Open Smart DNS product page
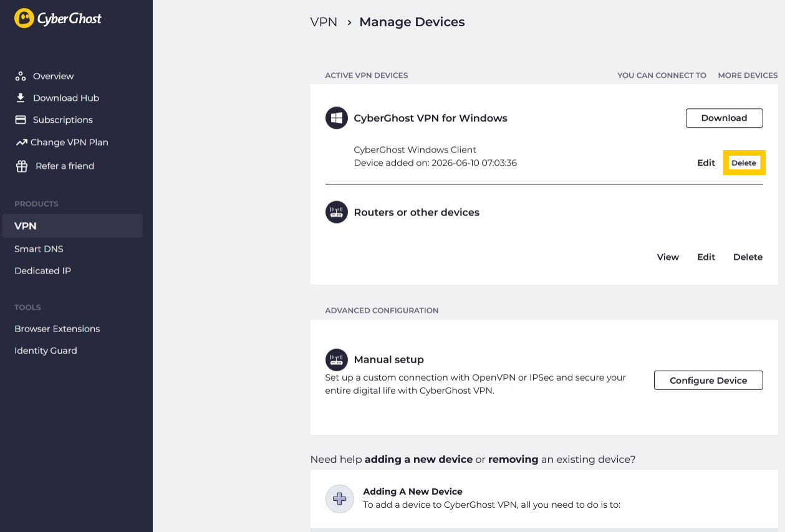 tap(39, 249)
